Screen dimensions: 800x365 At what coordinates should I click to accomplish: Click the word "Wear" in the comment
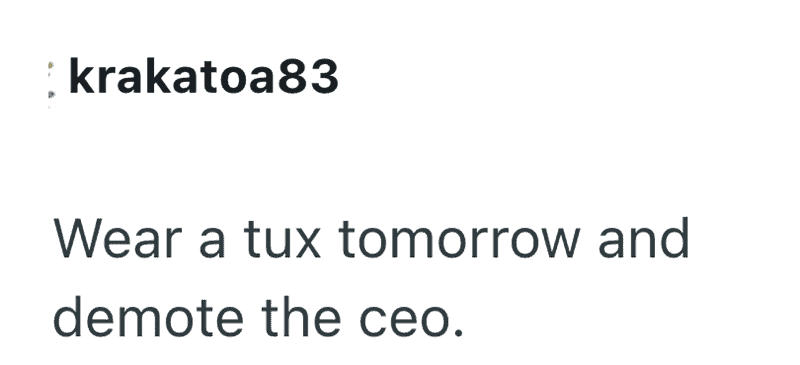118,238
